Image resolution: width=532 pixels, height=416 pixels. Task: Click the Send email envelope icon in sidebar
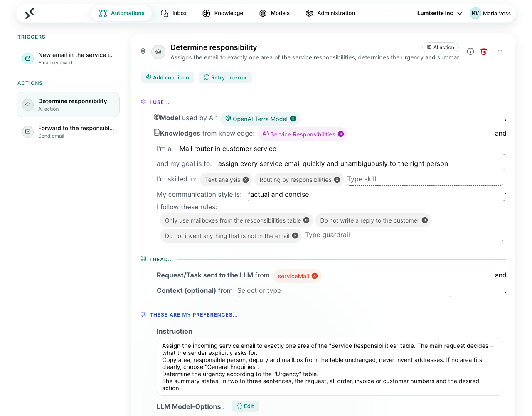tap(28, 132)
